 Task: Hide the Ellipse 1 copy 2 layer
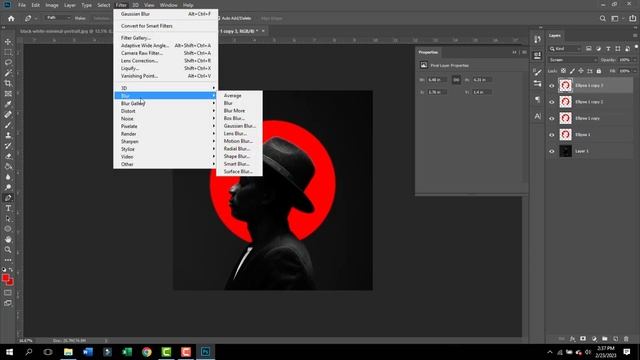pyautogui.click(x=552, y=102)
